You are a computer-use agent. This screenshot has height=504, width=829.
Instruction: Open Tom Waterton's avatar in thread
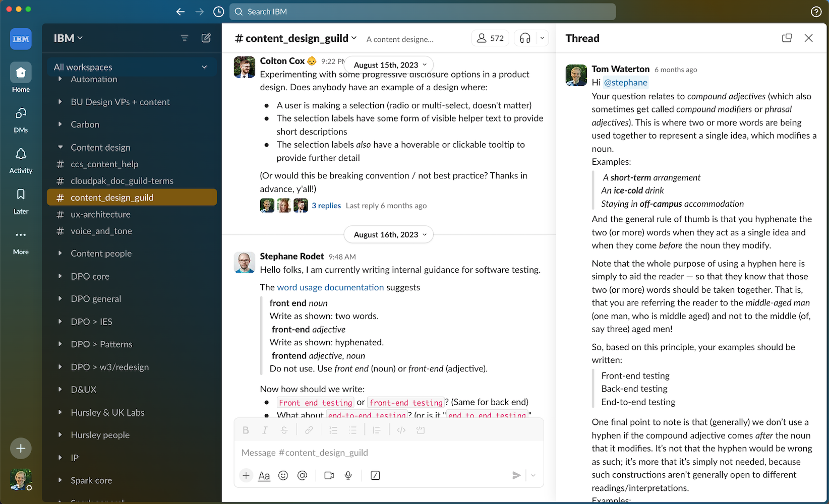[x=576, y=75]
